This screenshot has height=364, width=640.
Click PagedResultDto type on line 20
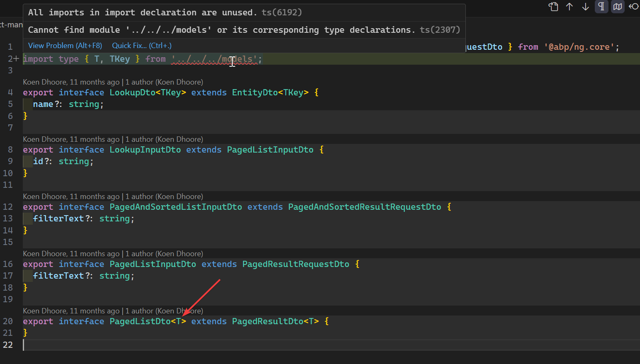268,321
